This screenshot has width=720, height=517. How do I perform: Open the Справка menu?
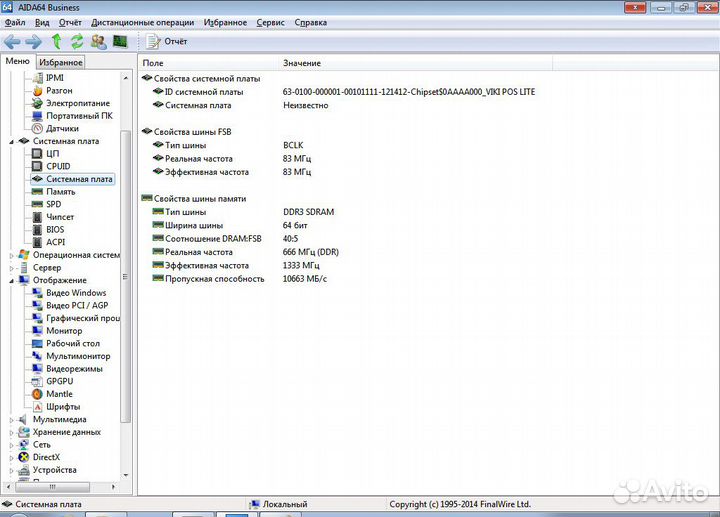pos(310,22)
